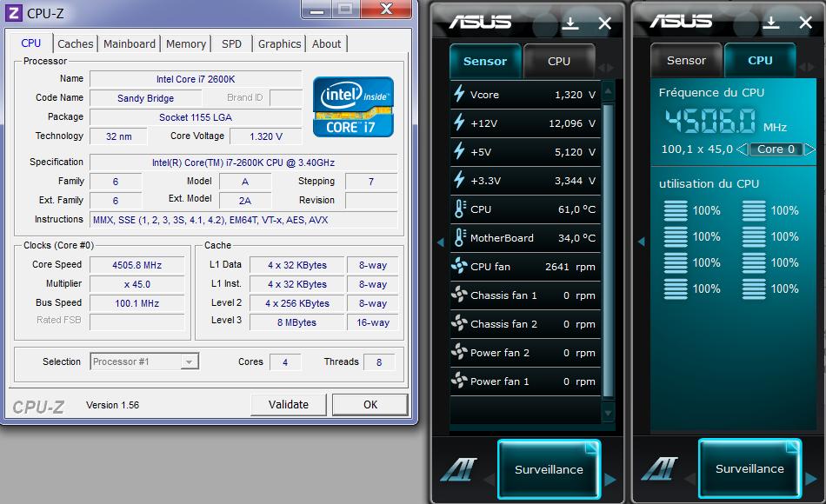Minimize the CPU-Z window

(316, 9)
